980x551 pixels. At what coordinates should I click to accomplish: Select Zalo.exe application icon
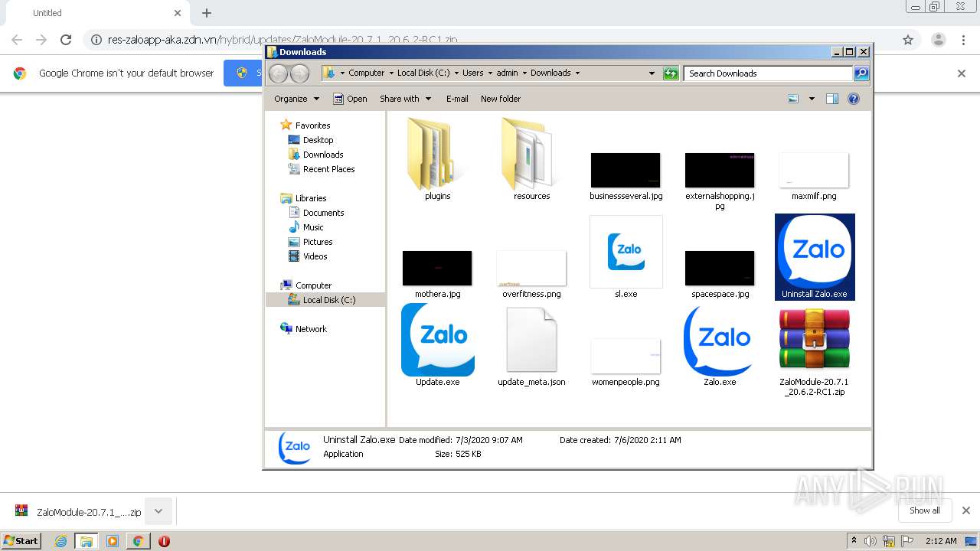coord(720,340)
